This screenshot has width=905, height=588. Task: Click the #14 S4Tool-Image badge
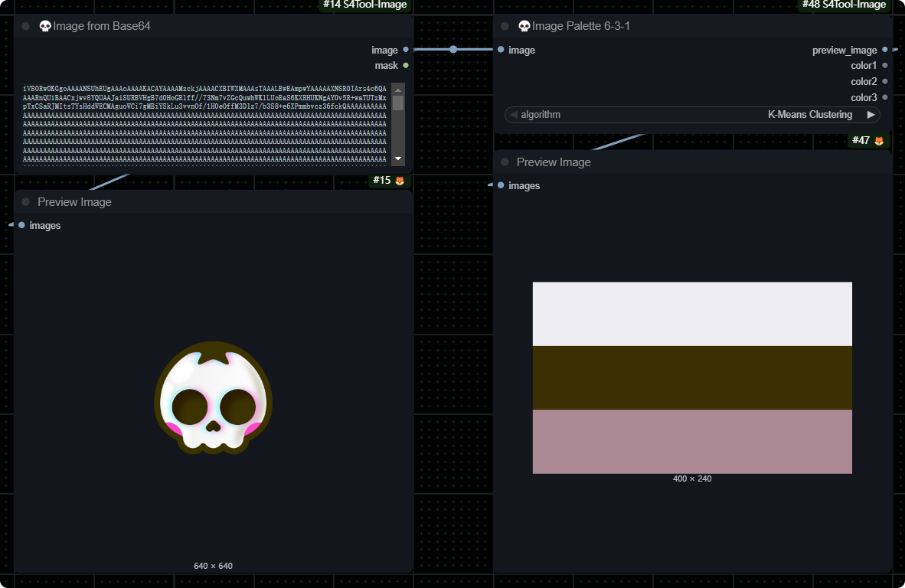pyautogui.click(x=364, y=5)
